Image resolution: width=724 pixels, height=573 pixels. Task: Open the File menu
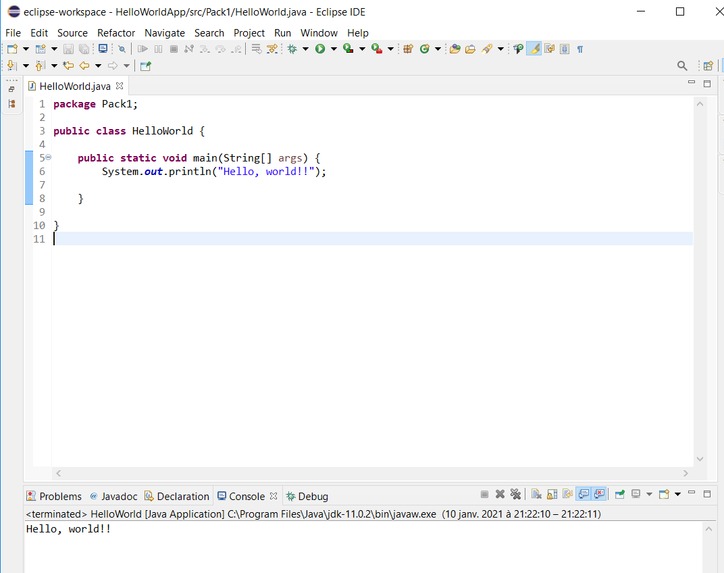pyautogui.click(x=13, y=33)
